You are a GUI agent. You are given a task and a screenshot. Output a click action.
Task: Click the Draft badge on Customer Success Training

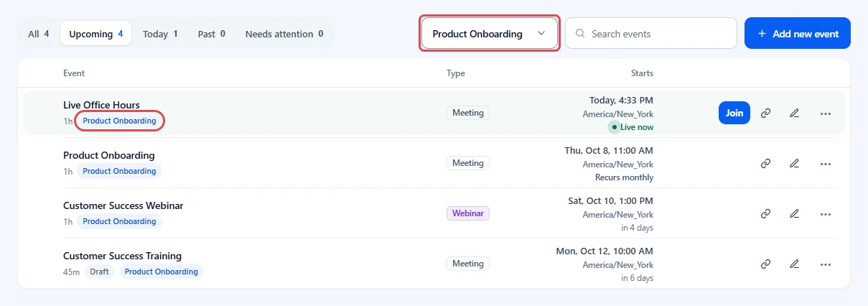click(x=99, y=272)
